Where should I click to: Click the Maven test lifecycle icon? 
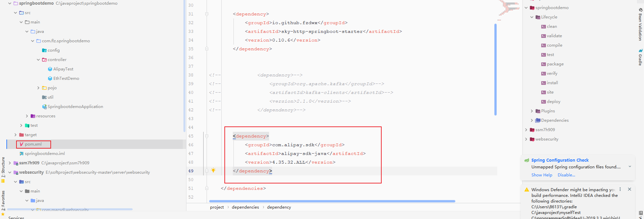(x=543, y=55)
